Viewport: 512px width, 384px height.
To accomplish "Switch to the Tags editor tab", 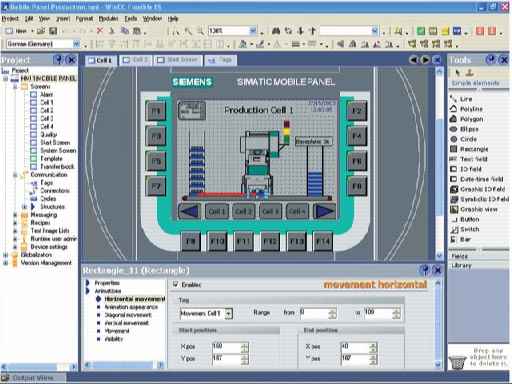I will click(x=221, y=60).
